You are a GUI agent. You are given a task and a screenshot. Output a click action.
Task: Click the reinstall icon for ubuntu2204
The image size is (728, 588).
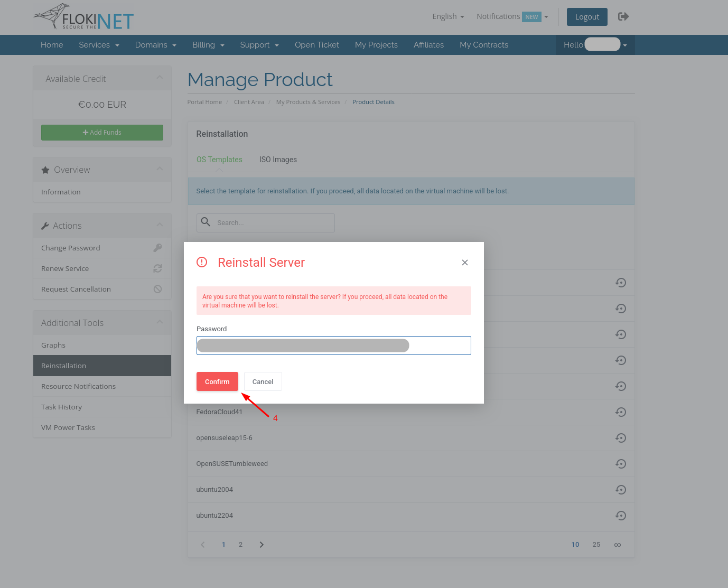tap(621, 516)
